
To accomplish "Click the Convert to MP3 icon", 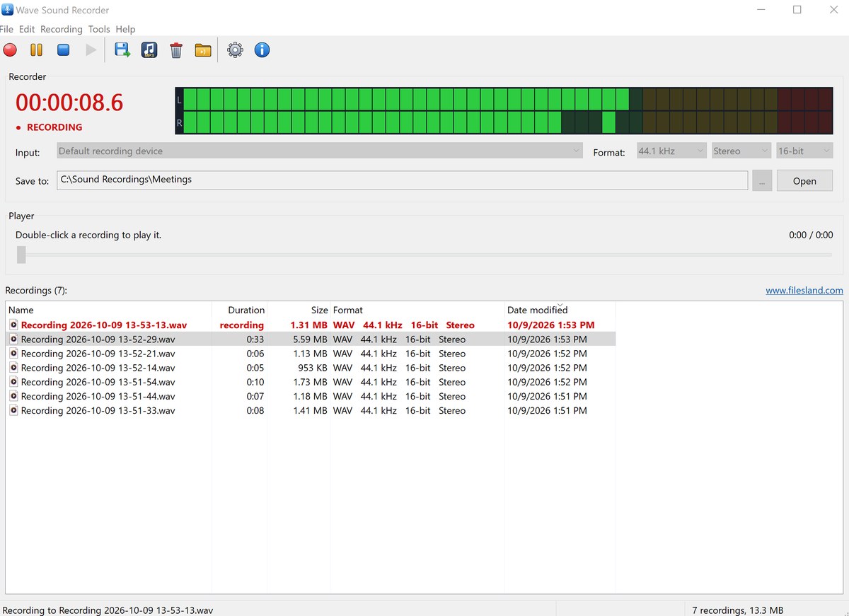I will coord(149,50).
